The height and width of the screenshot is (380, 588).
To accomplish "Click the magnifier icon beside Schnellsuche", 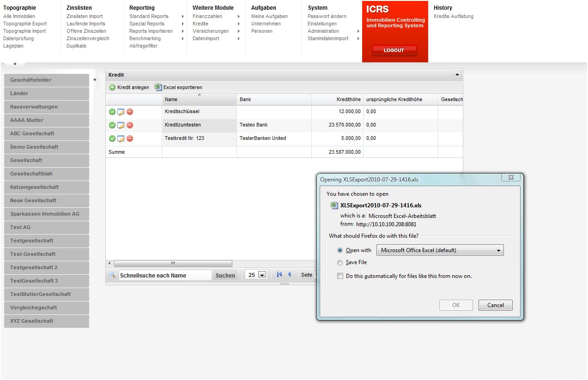I will click(112, 275).
